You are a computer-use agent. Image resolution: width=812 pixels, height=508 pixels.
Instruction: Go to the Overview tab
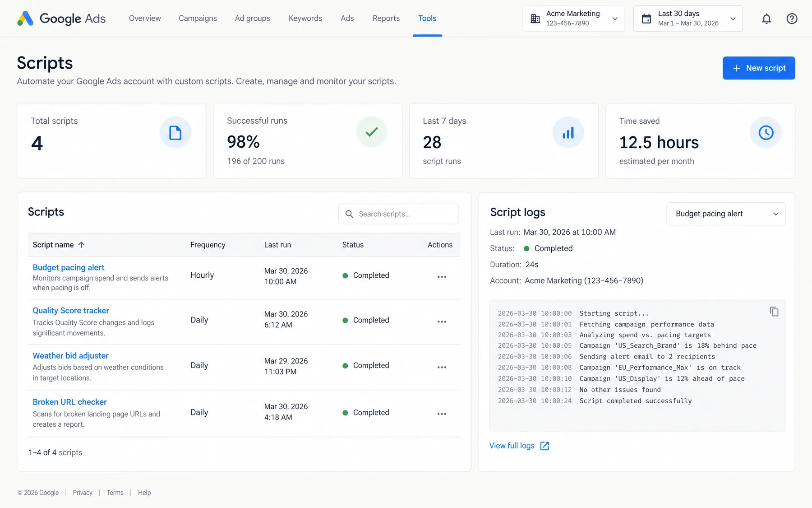(x=145, y=19)
